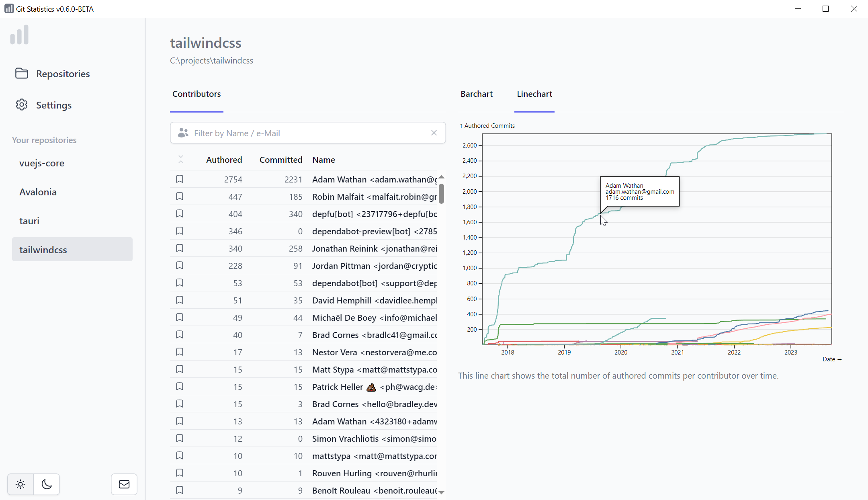Focus the Filter by Name / e-Mail field
868x500 pixels.
[x=308, y=133]
